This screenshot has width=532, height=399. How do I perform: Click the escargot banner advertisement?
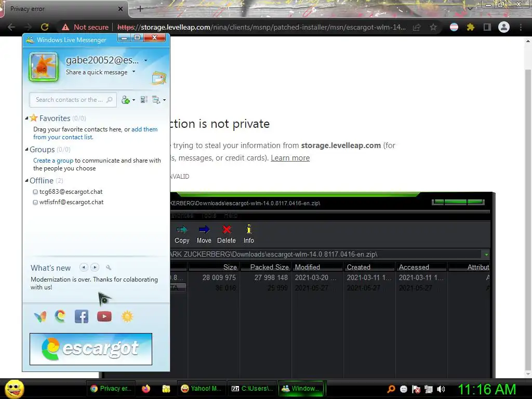[x=91, y=349]
